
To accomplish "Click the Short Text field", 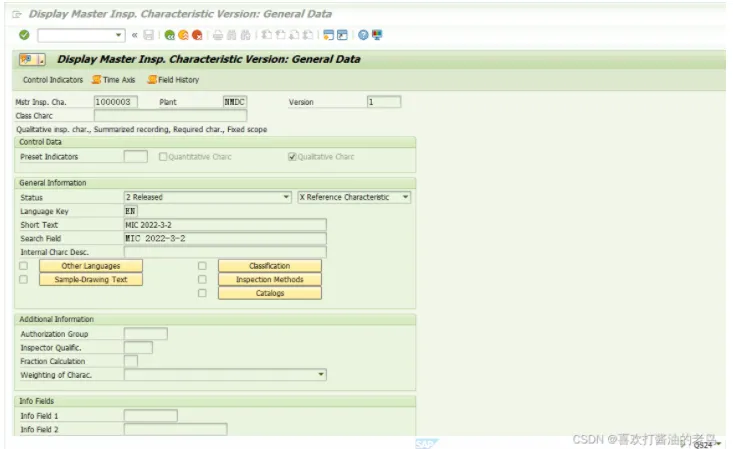I will click(225, 225).
